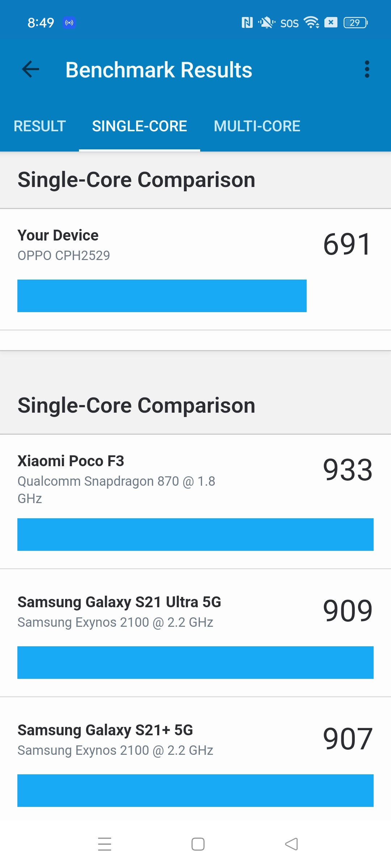Tap the Wi-Fi status icon

tap(311, 22)
